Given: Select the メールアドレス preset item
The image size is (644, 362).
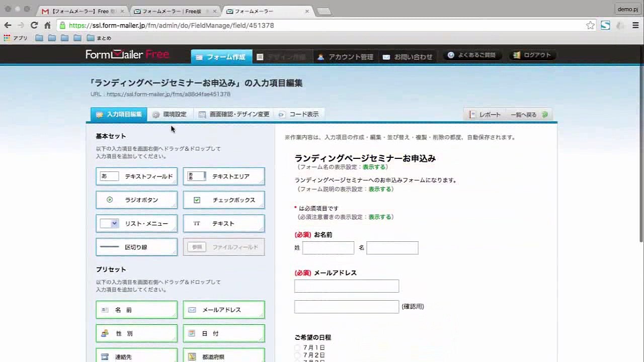Looking at the screenshot, I should point(224,310).
